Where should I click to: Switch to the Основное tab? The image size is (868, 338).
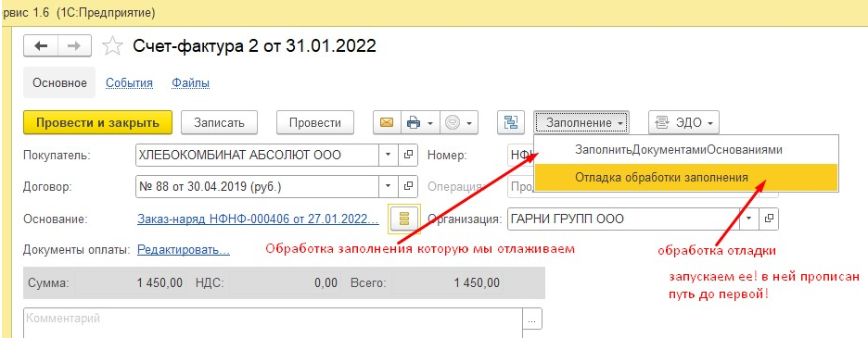pos(59,83)
